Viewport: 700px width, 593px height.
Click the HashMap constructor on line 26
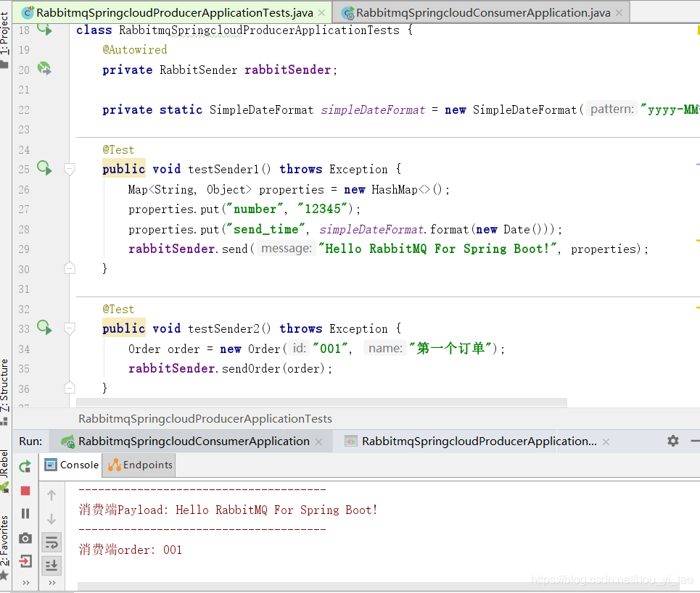(x=406, y=190)
